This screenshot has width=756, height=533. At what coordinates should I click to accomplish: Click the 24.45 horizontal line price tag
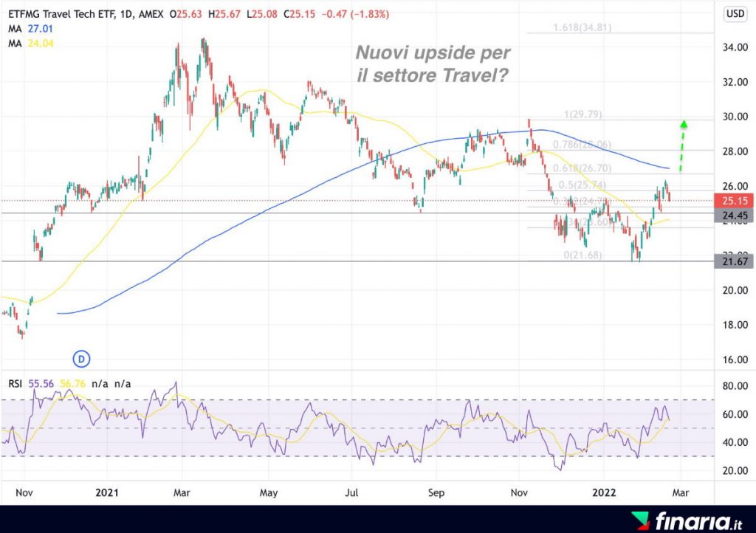click(733, 216)
